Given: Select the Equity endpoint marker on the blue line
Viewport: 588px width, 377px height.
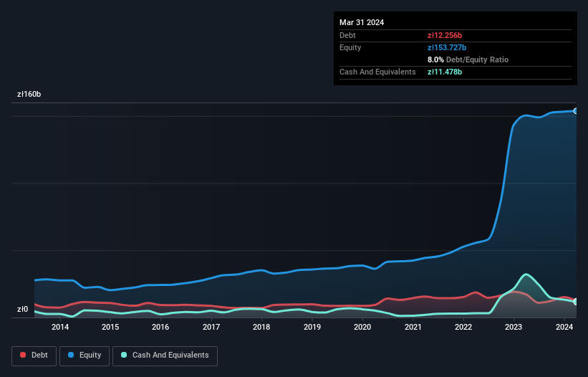Looking at the screenshot, I should pyautogui.click(x=576, y=111).
